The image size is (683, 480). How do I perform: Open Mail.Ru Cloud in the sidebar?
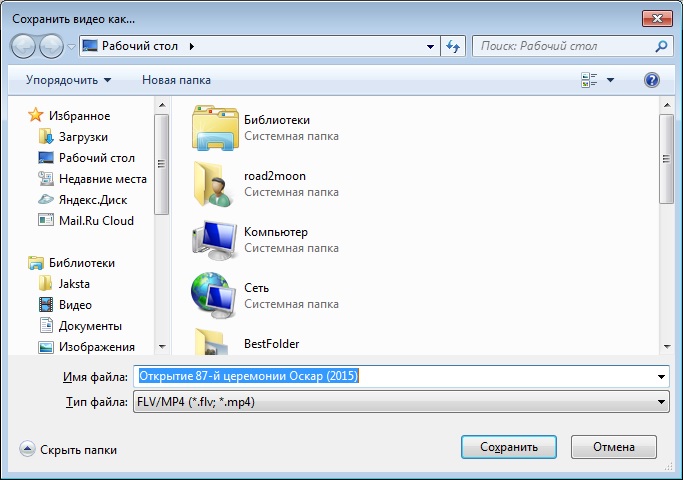(x=95, y=221)
